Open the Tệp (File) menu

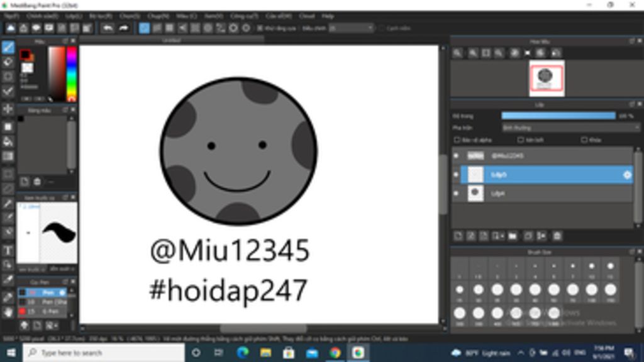point(11,16)
